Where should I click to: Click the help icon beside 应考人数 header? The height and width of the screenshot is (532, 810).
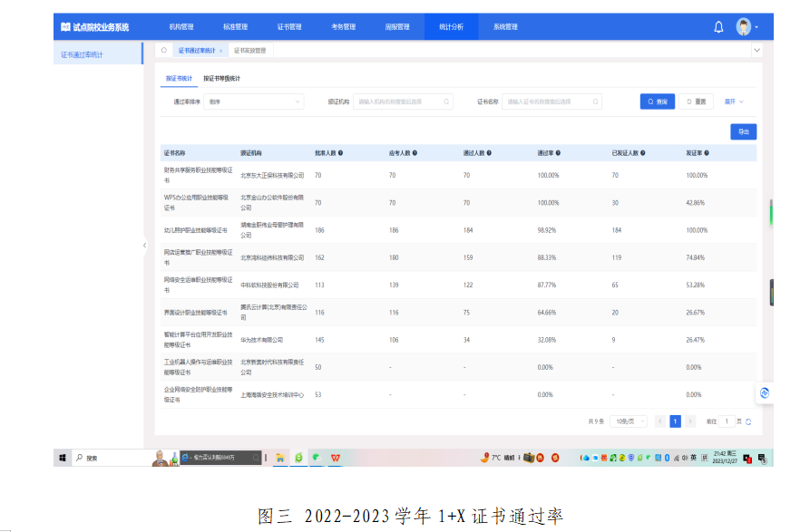click(x=415, y=153)
